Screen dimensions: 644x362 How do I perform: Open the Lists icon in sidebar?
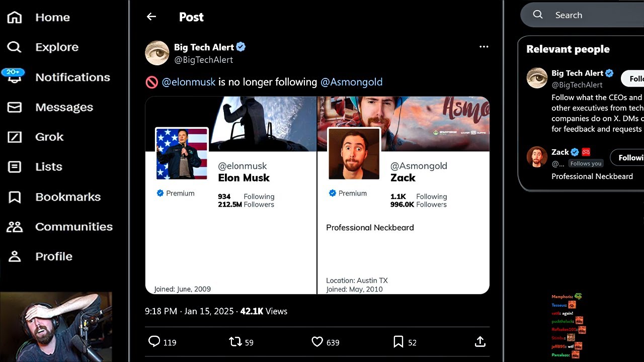point(15,167)
